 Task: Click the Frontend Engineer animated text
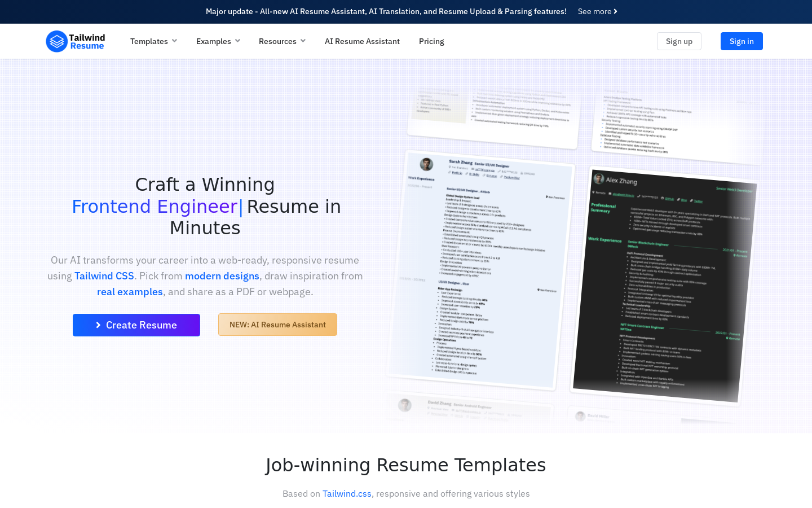click(x=155, y=207)
